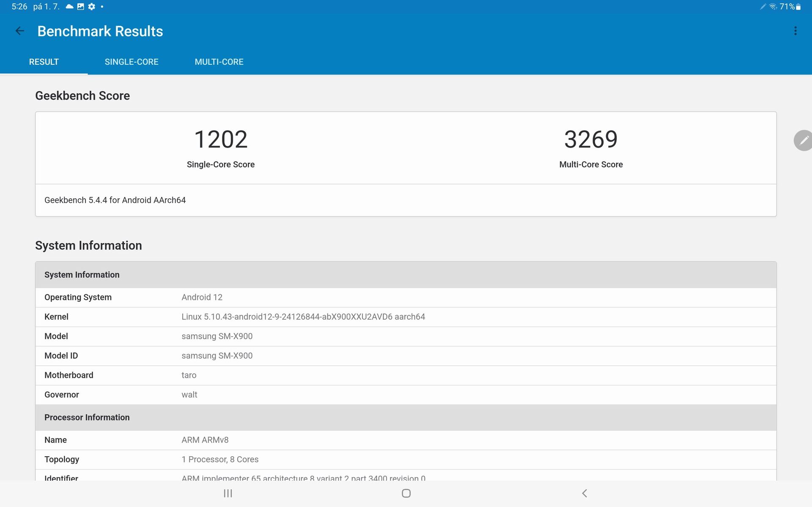The image size is (812, 507).
Task: Open the overflow menu via three-dot icon
Action: [796, 30]
